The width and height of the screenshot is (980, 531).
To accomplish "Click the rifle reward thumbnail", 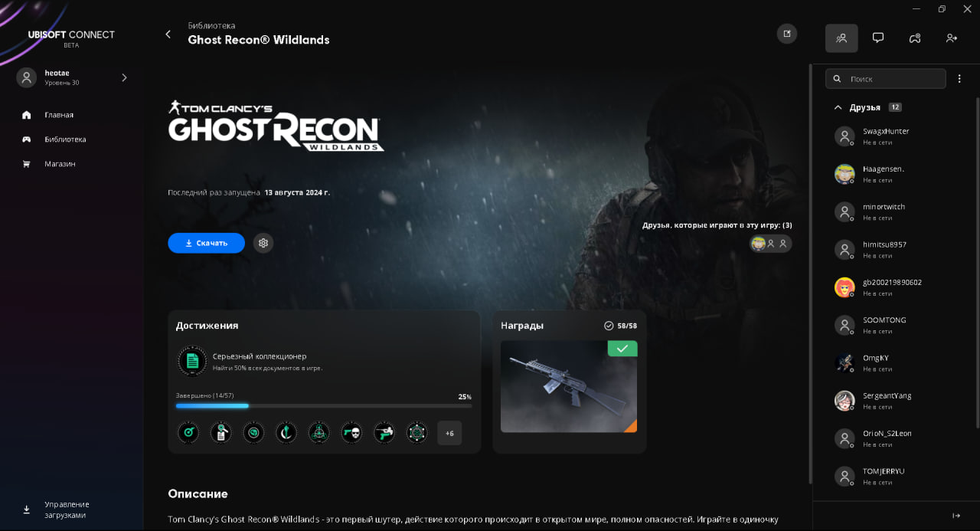I will [x=569, y=386].
